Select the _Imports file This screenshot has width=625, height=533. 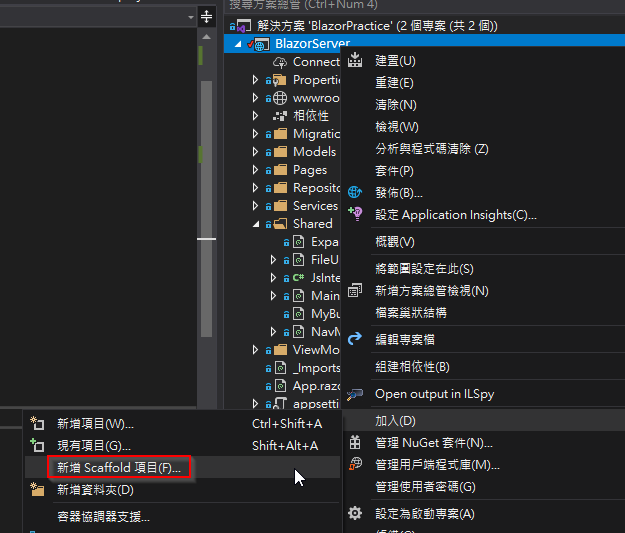[316, 368]
